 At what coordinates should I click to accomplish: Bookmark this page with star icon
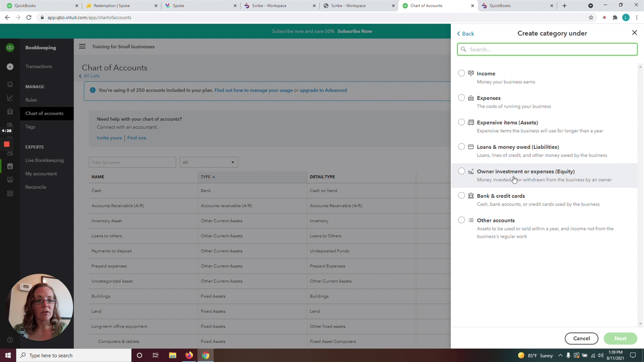(x=591, y=17)
